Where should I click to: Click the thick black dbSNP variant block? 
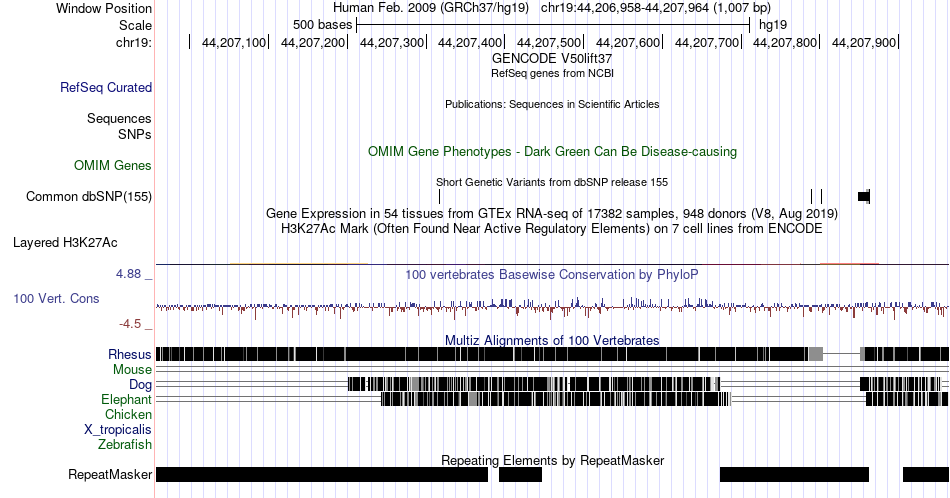coord(864,196)
